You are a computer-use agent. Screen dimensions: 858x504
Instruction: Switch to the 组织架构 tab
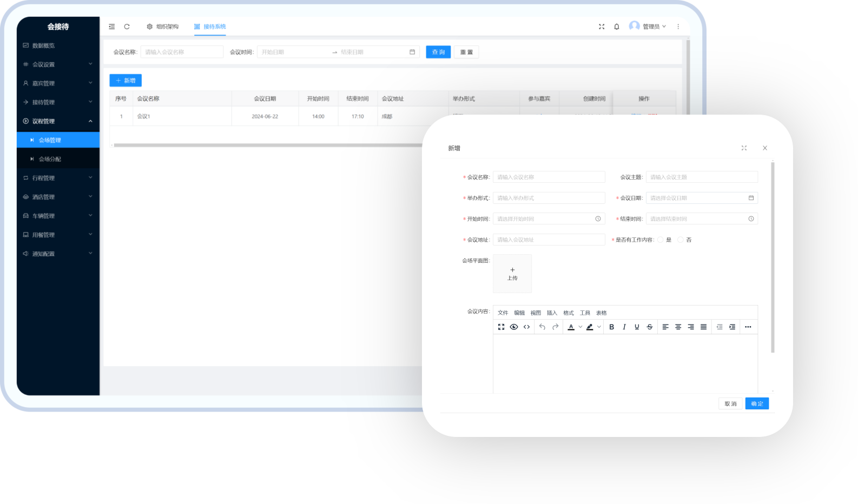[x=162, y=26]
